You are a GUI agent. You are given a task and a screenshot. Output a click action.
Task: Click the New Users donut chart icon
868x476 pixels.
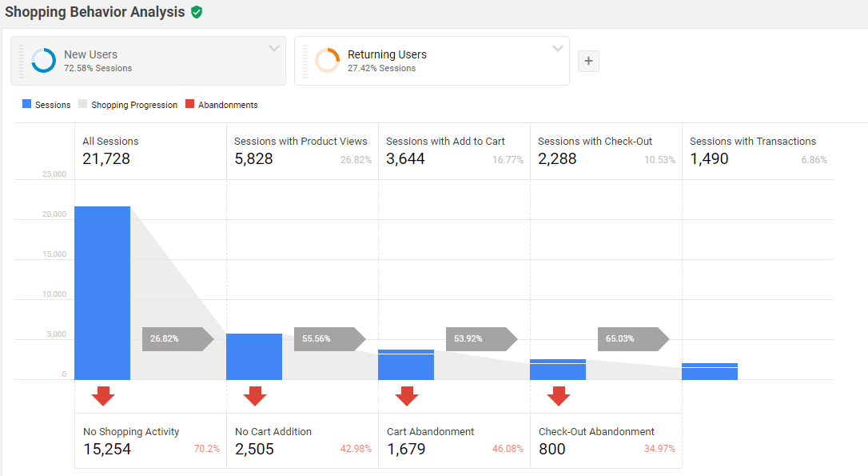tap(43, 61)
